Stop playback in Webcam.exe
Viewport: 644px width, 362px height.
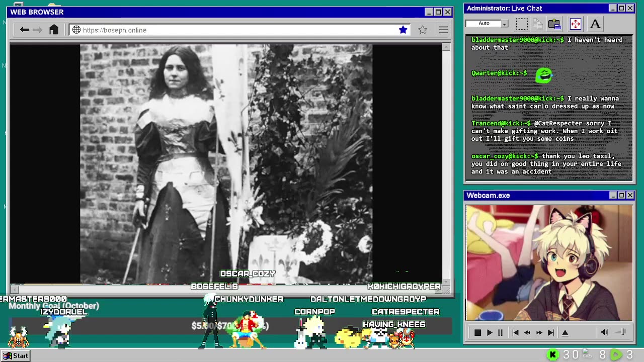477,332
